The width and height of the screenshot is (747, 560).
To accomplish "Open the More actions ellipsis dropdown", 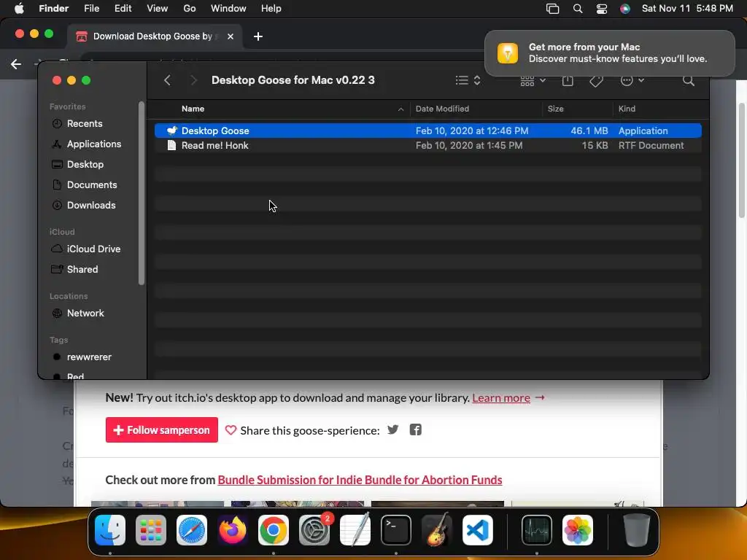I will pos(632,80).
